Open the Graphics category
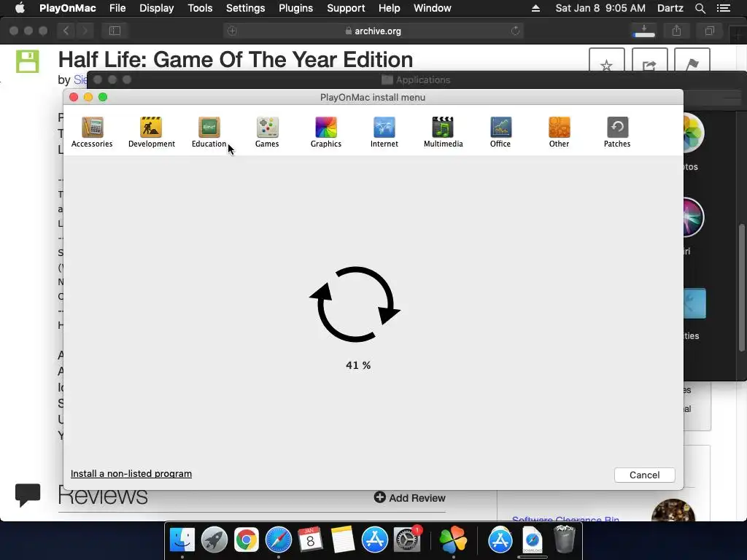Image resolution: width=747 pixels, height=560 pixels. click(326, 132)
